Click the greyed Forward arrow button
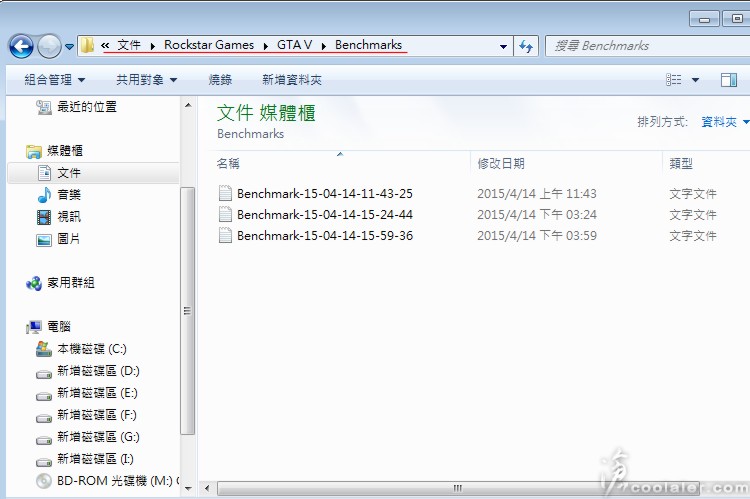Image resolution: width=750 pixels, height=499 pixels. 49,46
